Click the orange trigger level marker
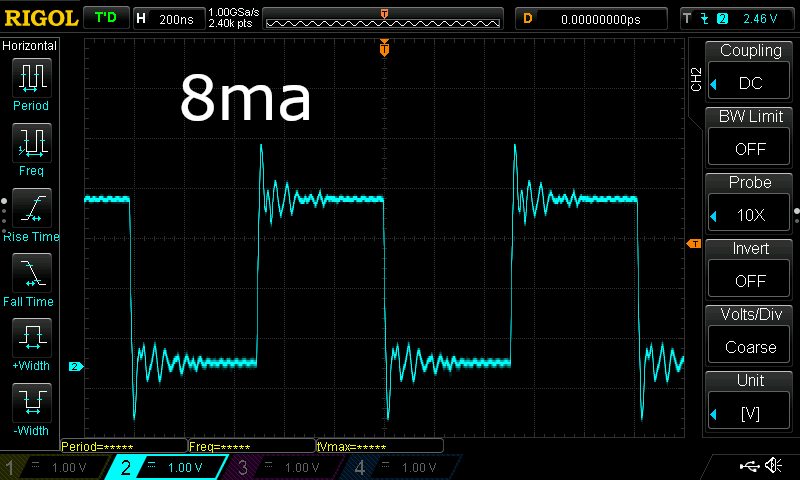The image size is (800, 480). [692, 243]
